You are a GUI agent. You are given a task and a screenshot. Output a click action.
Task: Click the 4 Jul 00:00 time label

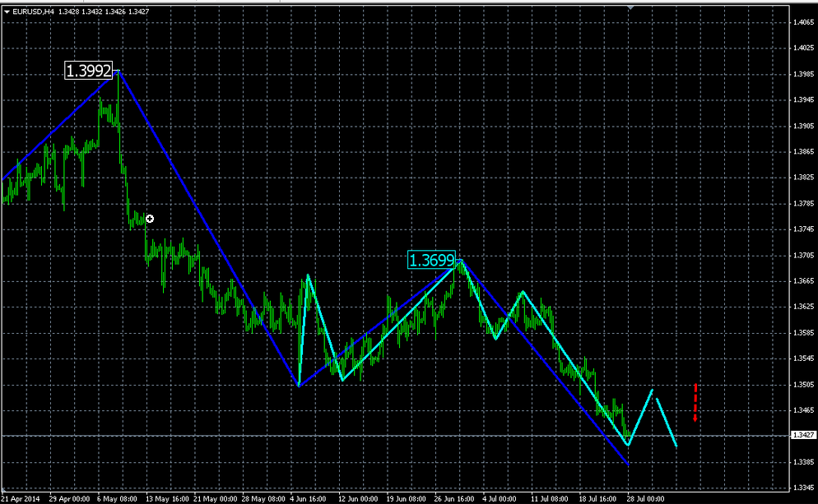coord(500,499)
